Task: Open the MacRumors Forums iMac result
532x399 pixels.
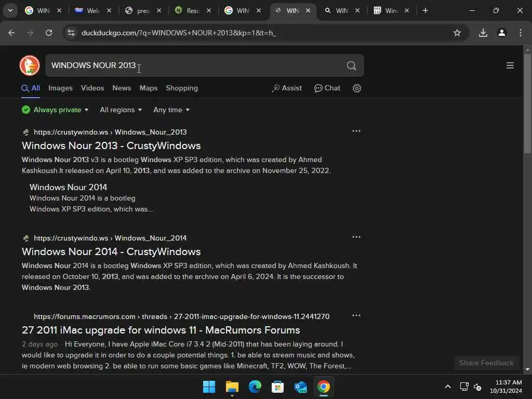Action: [161, 330]
